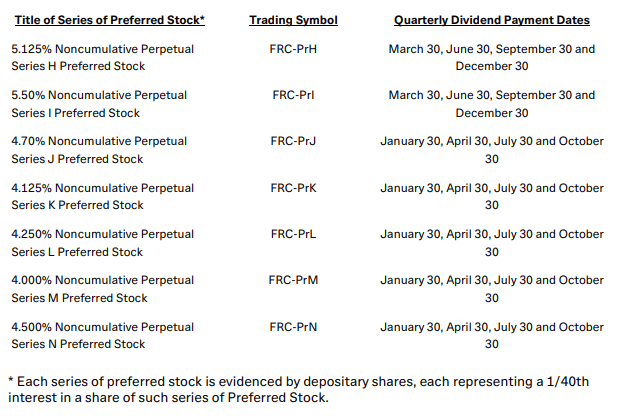Select the FRC-PrN trading symbol
The image size is (617, 416).
pyautogui.click(x=293, y=326)
